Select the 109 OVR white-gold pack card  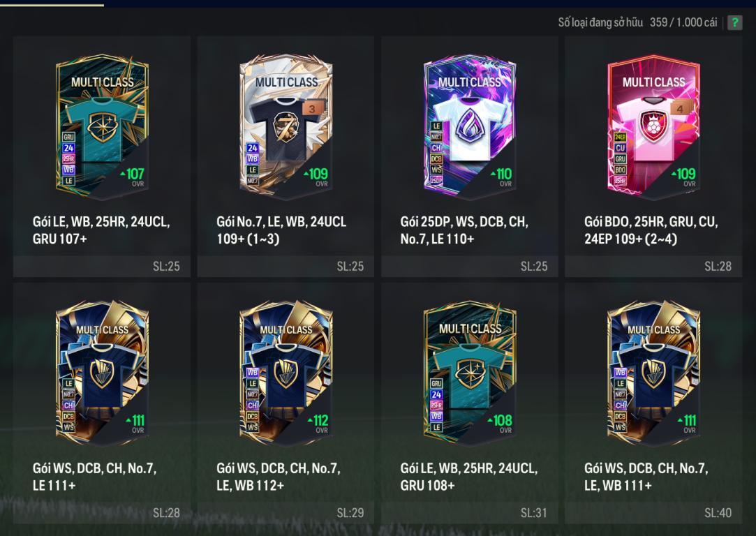point(286,126)
